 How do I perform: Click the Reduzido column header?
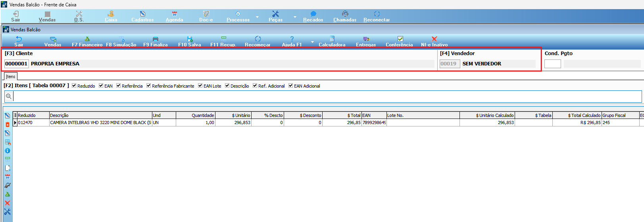pos(33,115)
